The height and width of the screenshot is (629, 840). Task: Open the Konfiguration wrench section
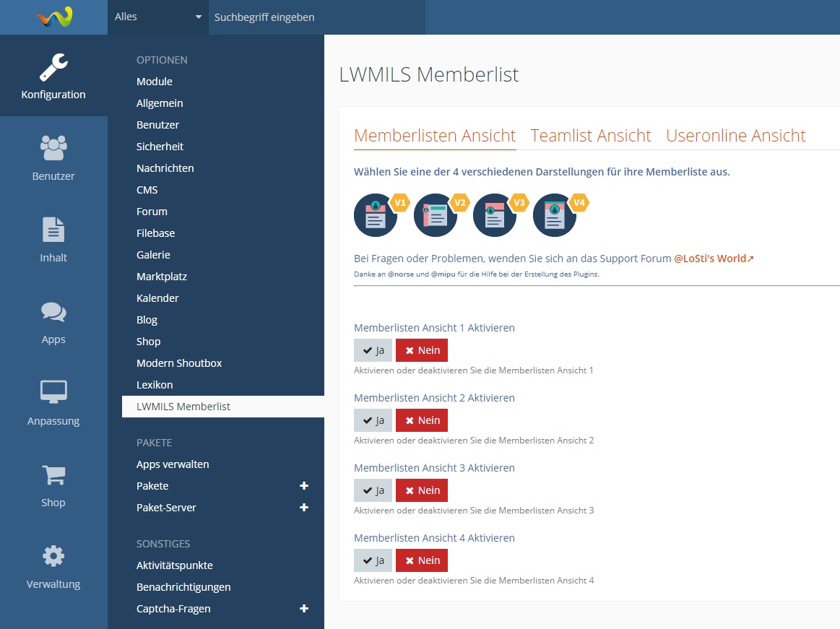[53, 76]
